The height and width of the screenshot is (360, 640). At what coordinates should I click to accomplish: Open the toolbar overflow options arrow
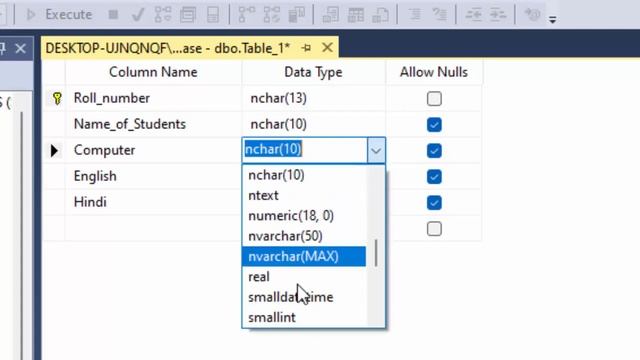[x=553, y=19]
